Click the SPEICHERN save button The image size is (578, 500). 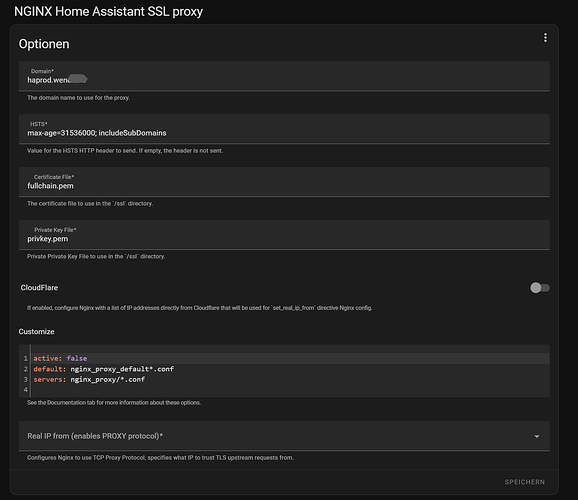tap(525, 482)
